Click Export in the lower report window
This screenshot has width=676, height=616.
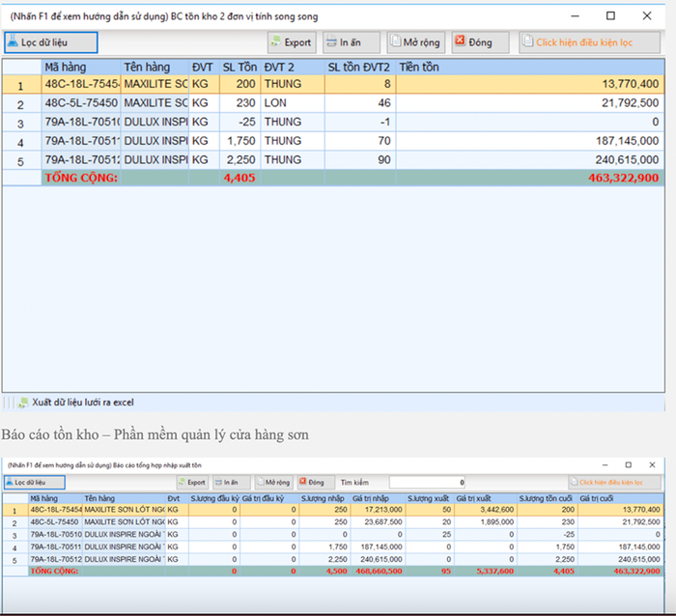pyautogui.click(x=193, y=483)
